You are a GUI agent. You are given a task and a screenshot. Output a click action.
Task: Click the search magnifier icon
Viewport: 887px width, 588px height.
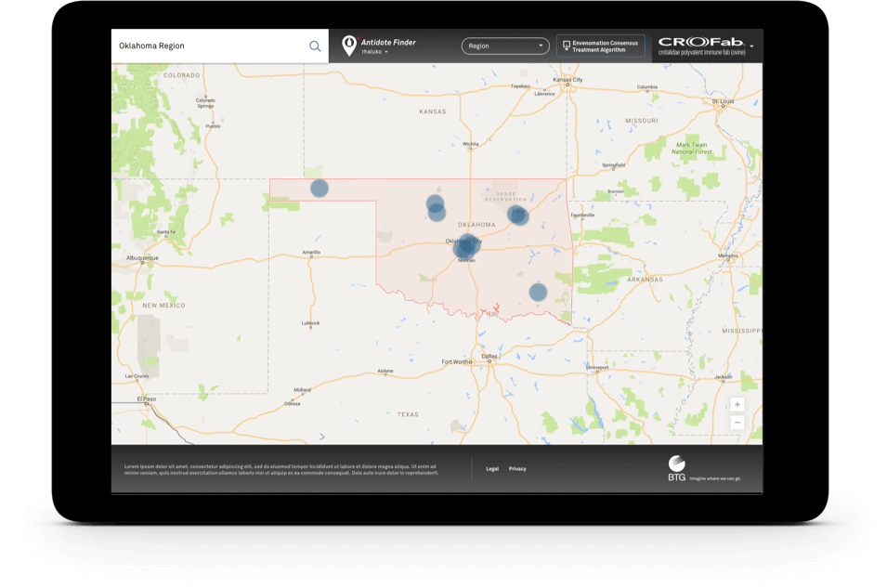pyautogui.click(x=315, y=46)
